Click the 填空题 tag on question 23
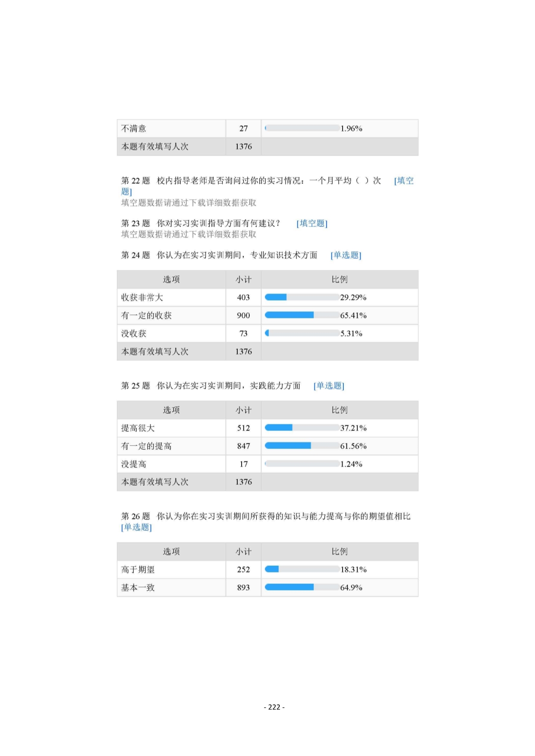535x756 pixels. pyautogui.click(x=312, y=223)
